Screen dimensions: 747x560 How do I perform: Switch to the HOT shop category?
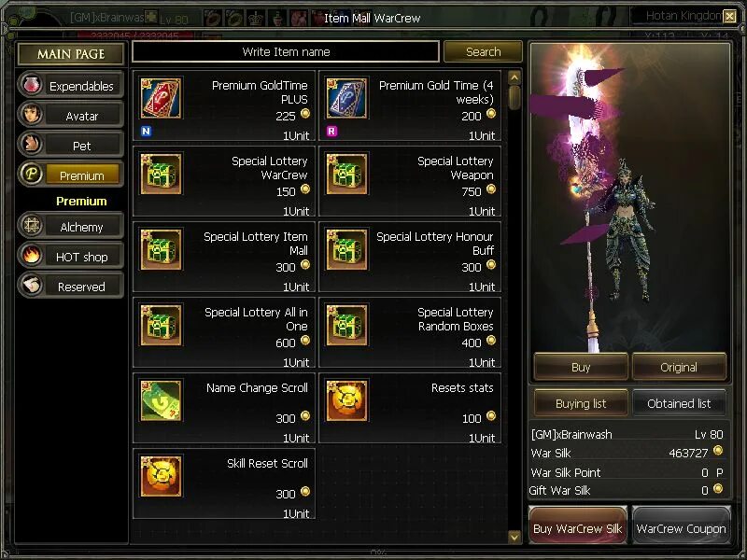[x=71, y=256]
